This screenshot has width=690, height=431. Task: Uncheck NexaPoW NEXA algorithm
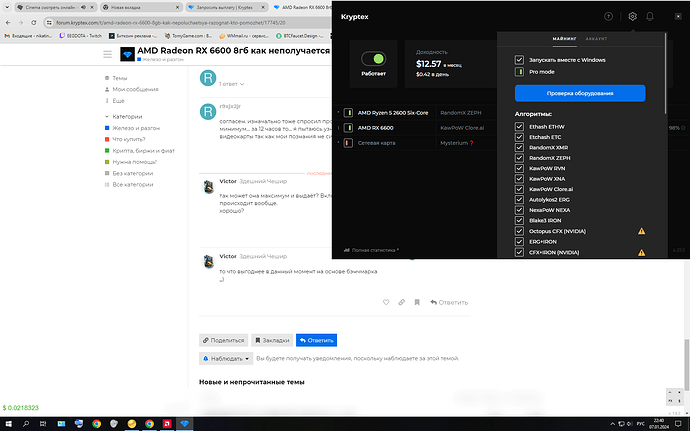tap(519, 210)
